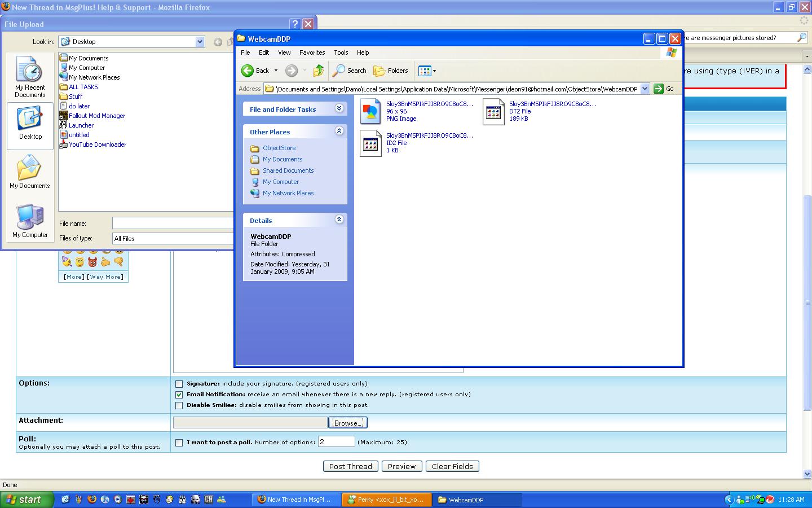Click the Post Thread button

coord(350,466)
